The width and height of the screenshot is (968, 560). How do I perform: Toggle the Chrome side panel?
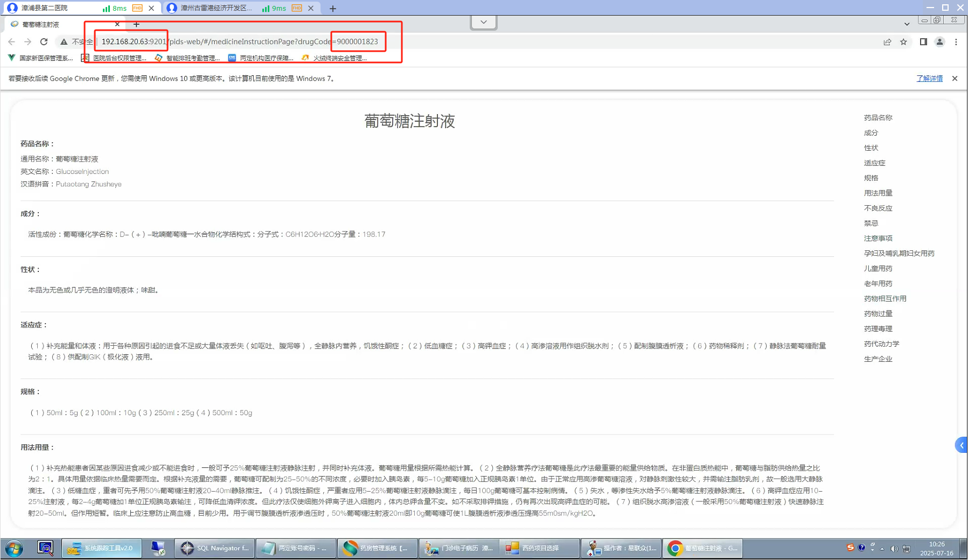point(923,41)
